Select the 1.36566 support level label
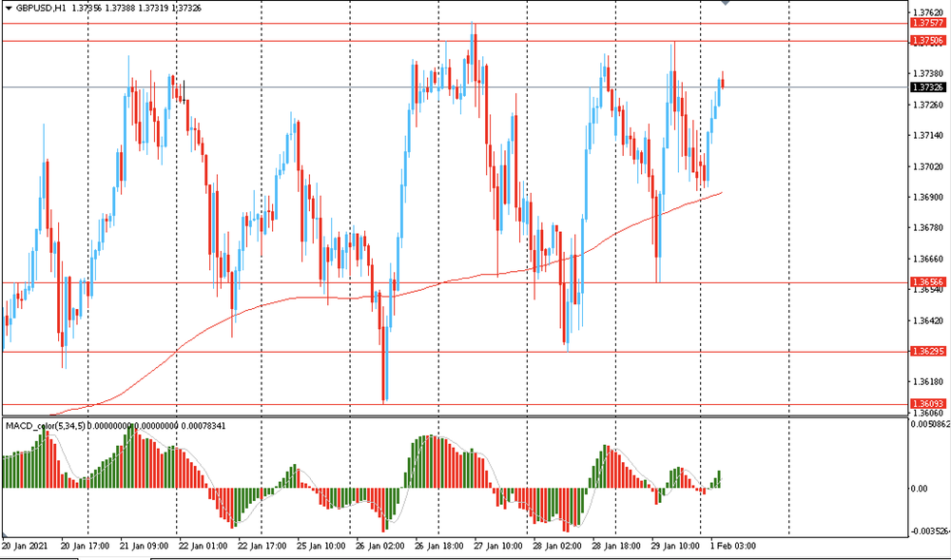The image size is (951, 560). 926,282
